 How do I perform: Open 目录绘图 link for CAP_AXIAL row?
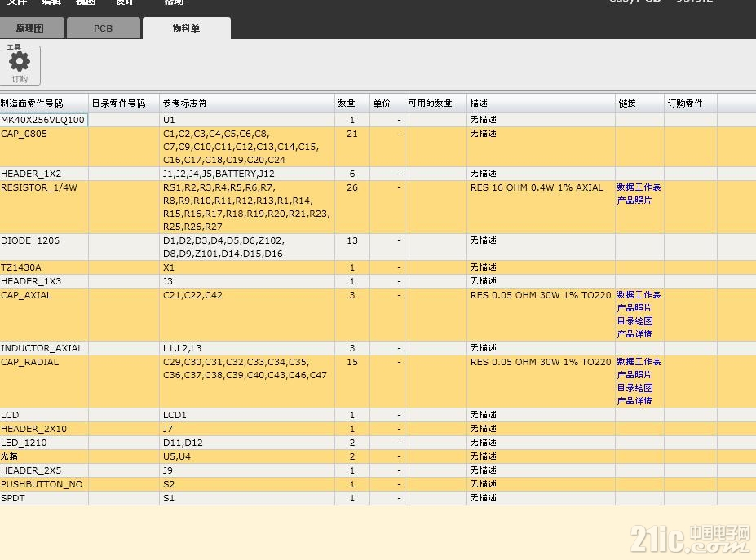(635, 321)
